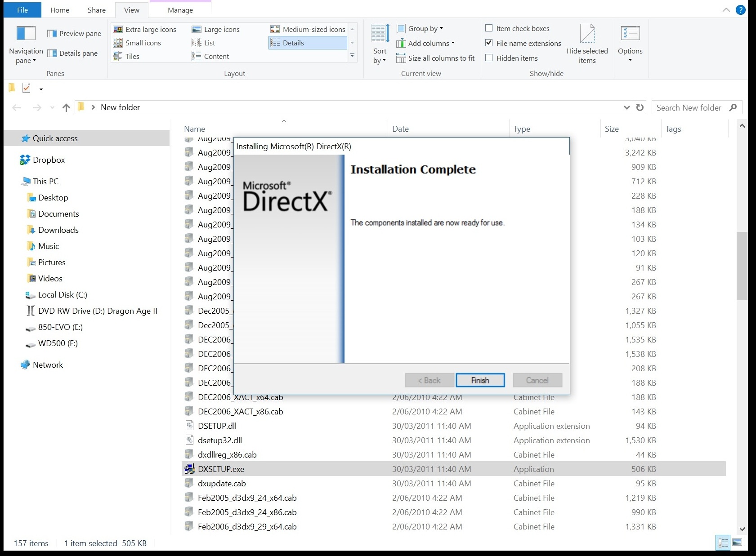Show Hidden items
The image size is (756, 556).
(x=489, y=58)
